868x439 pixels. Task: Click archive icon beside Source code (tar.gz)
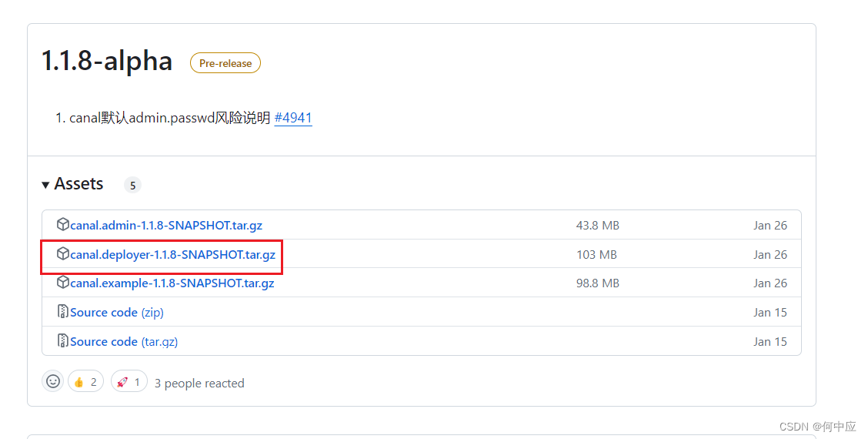coord(62,341)
